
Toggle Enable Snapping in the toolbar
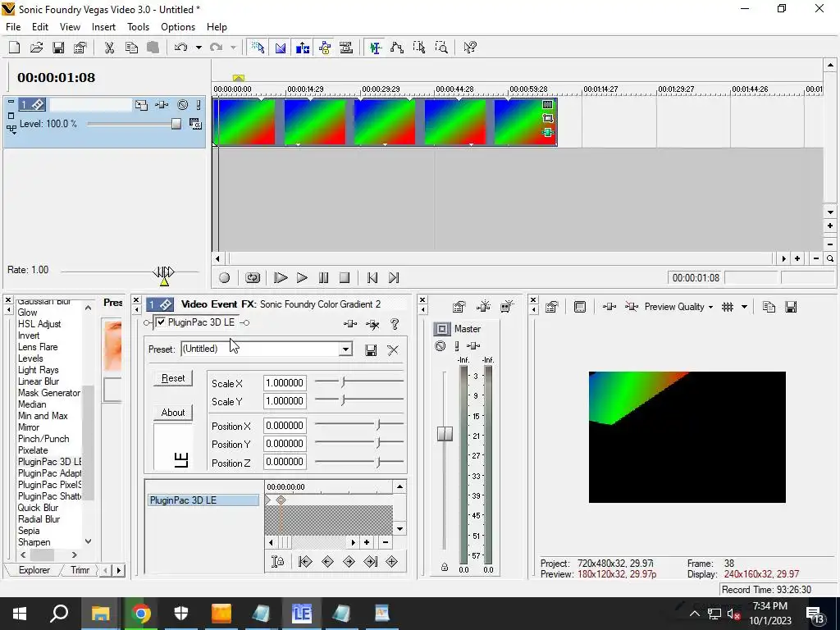point(258,48)
